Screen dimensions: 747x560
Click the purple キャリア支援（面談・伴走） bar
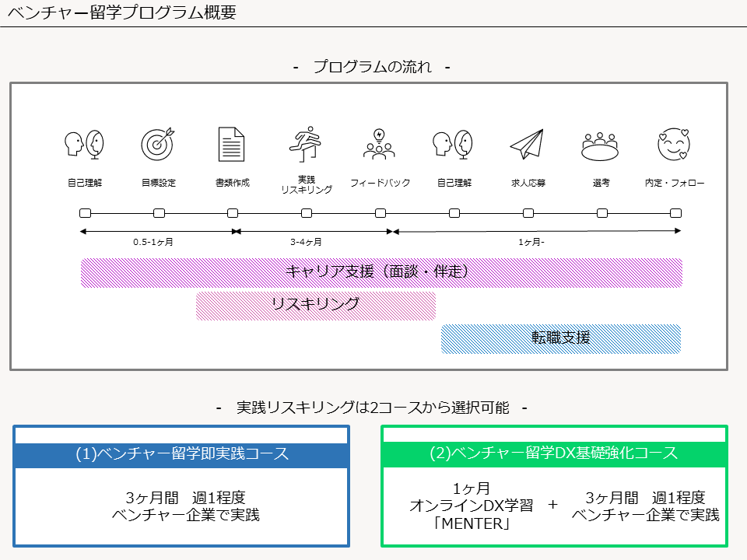(381, 273)
